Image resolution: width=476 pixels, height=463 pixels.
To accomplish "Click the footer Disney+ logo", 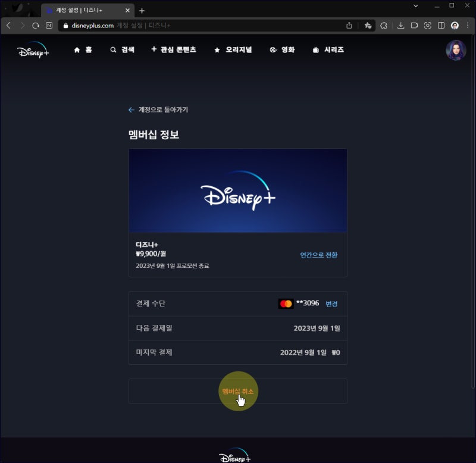I will (234, 455).
